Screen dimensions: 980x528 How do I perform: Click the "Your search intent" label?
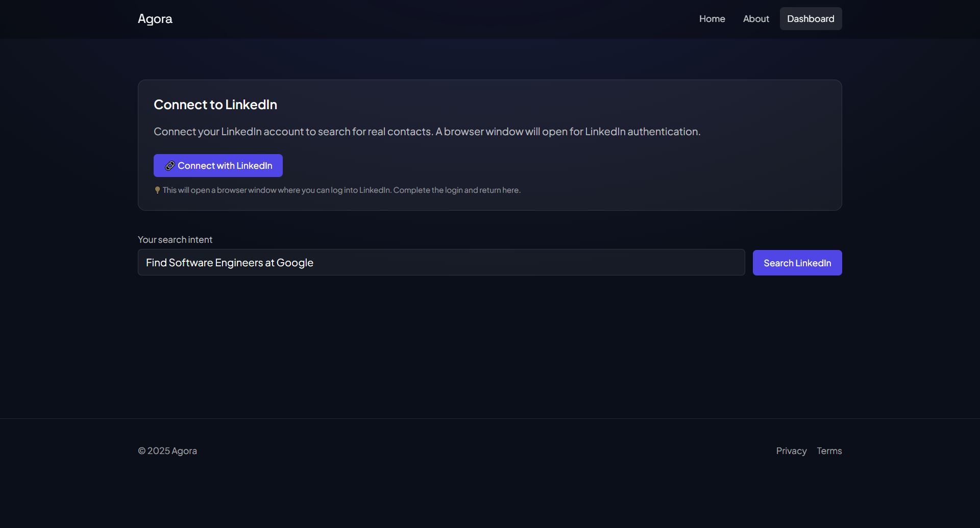click(x=175, y=240)
